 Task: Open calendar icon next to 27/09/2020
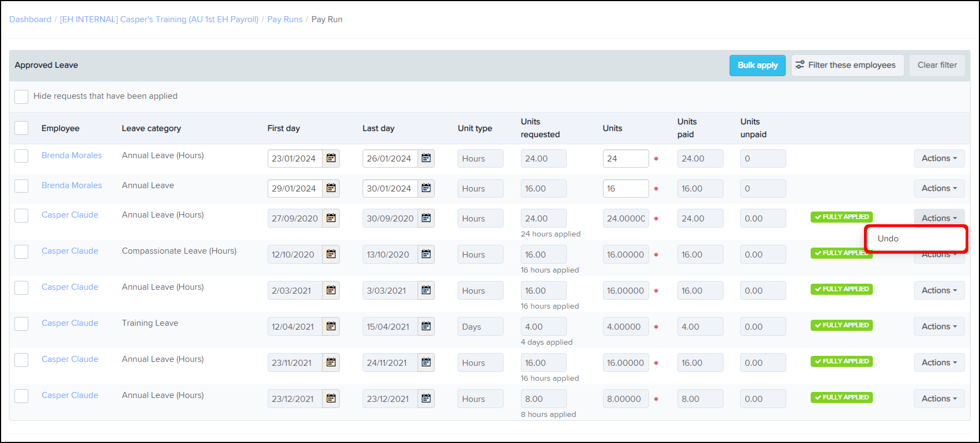331,218
